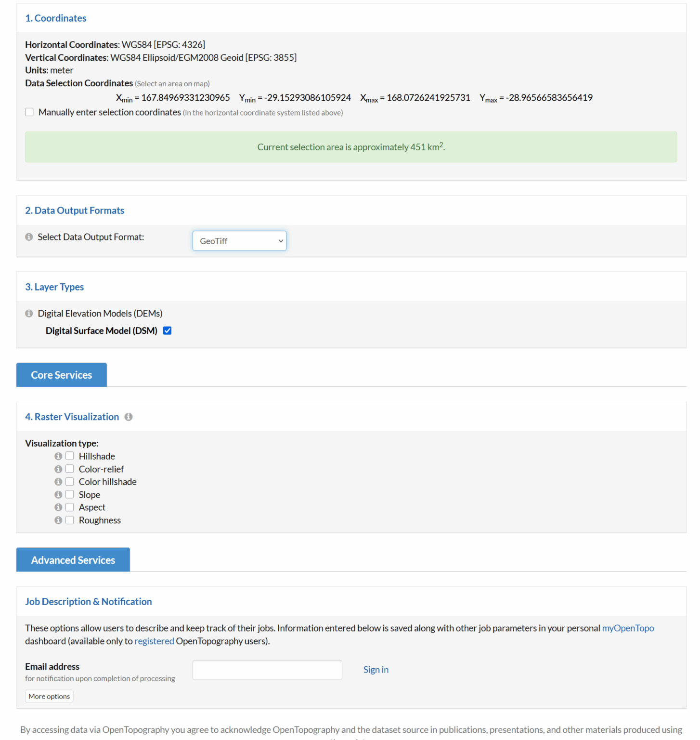Click info icon next to Digital Elevation Models
This screenshot has width=700, height=740.
(x=29, y=314)
